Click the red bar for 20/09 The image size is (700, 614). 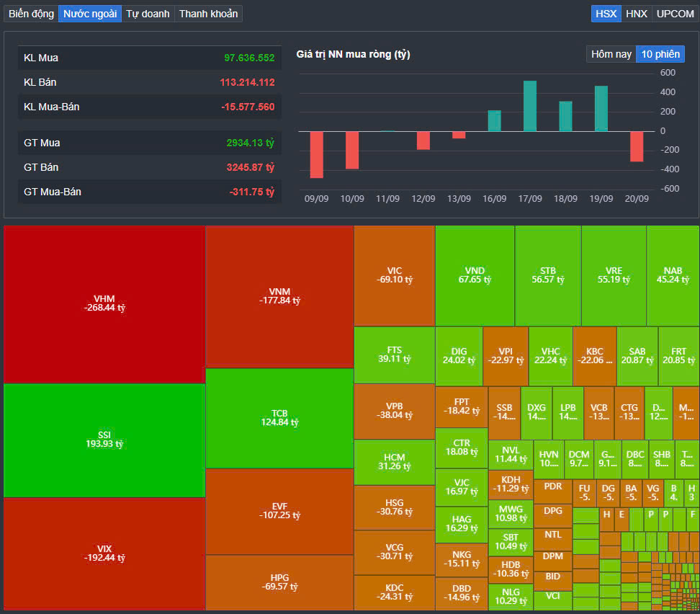pos(637,146)
